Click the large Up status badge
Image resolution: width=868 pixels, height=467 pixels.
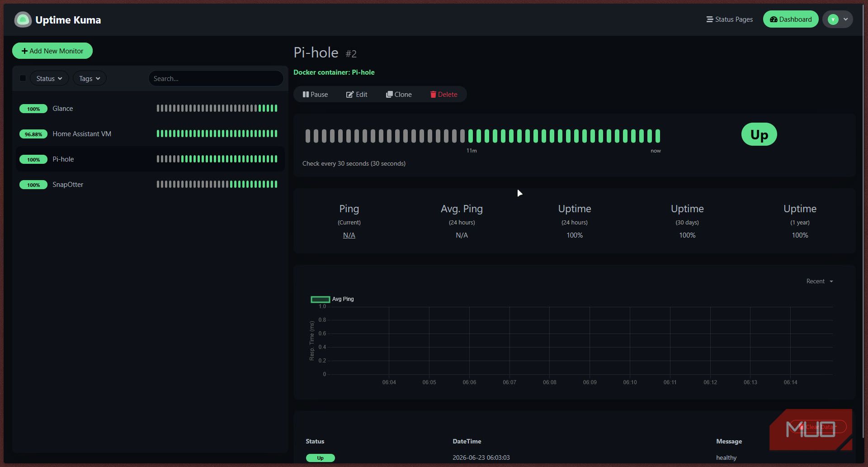tap(759, 134)
